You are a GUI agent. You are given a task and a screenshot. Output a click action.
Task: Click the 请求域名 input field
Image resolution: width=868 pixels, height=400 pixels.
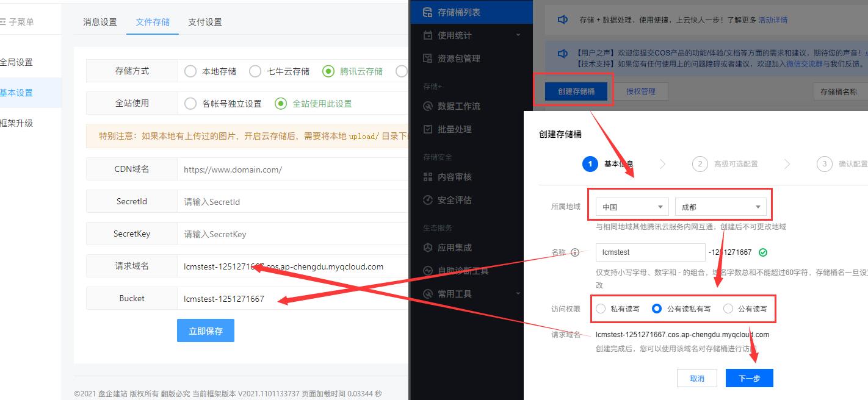(292, 266)
